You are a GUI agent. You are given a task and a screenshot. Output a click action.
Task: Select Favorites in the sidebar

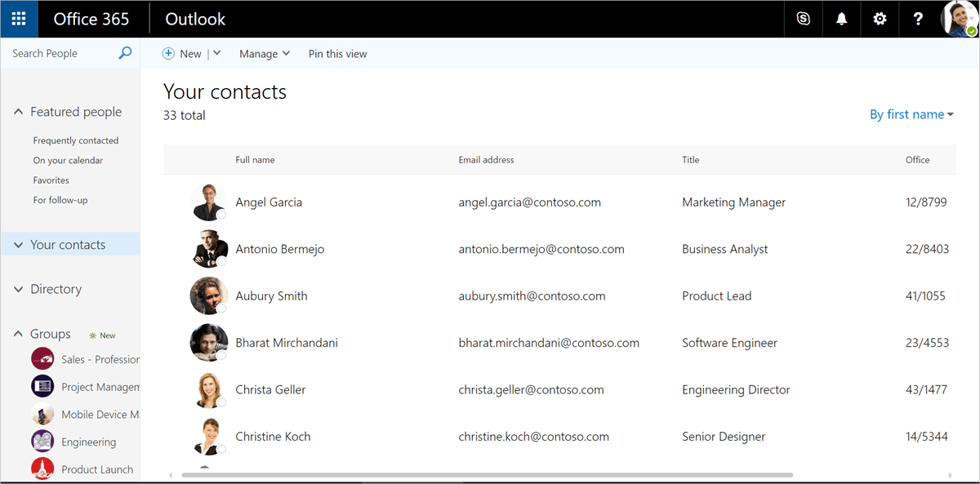click(x=51, y=180)
